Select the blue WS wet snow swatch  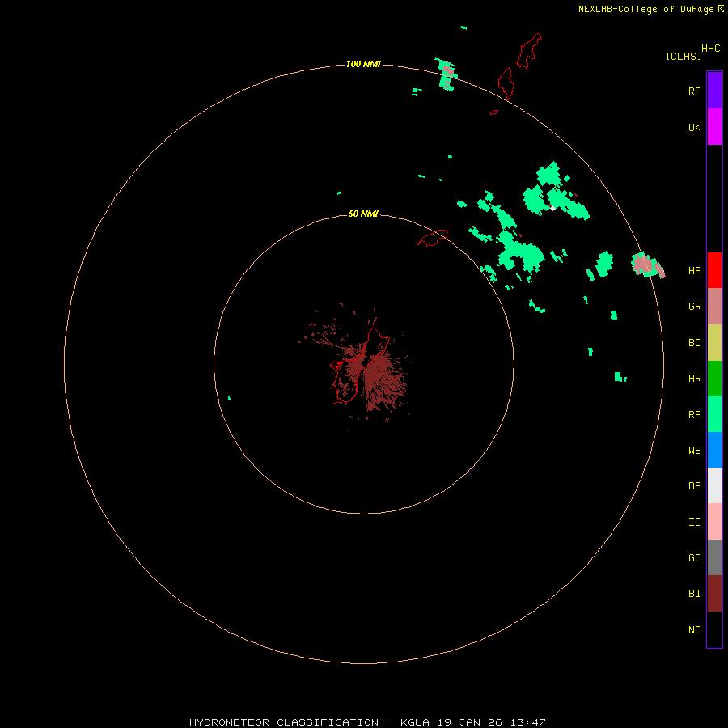coord(714,450)
